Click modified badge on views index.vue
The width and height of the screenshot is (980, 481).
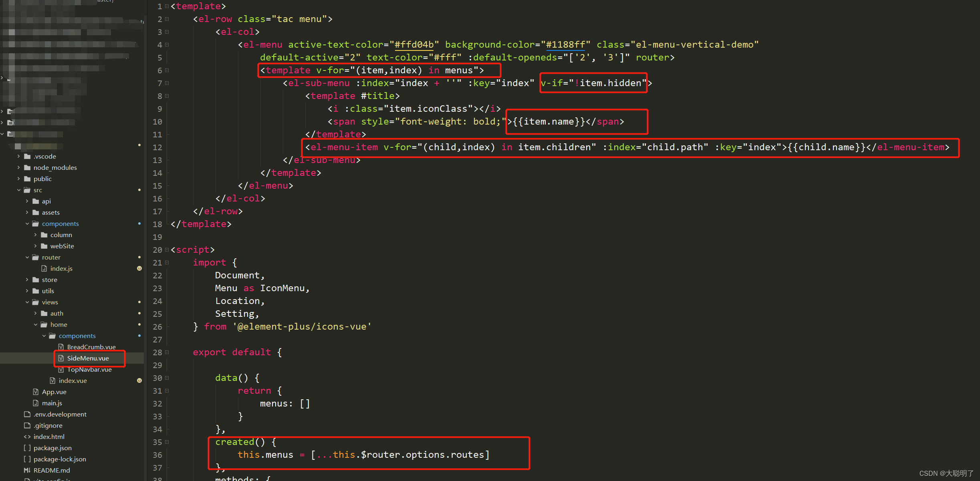(x=139, y=380)
